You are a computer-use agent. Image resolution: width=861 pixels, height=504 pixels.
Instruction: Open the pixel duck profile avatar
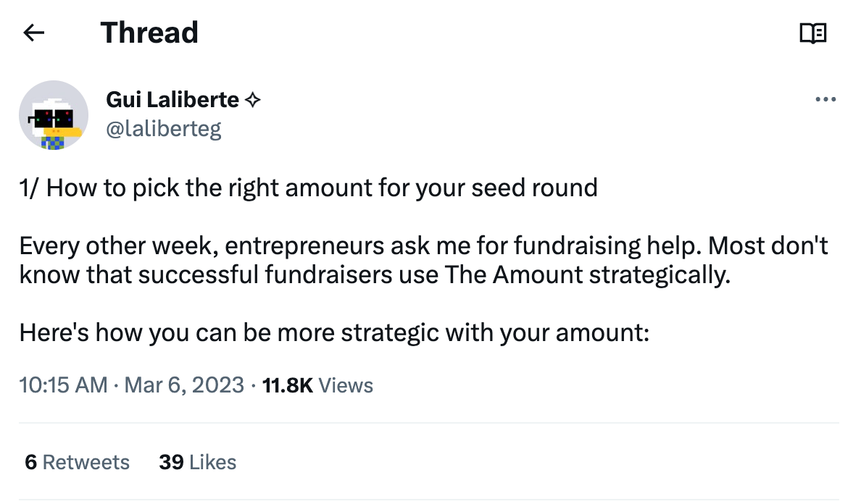point(54,115)
